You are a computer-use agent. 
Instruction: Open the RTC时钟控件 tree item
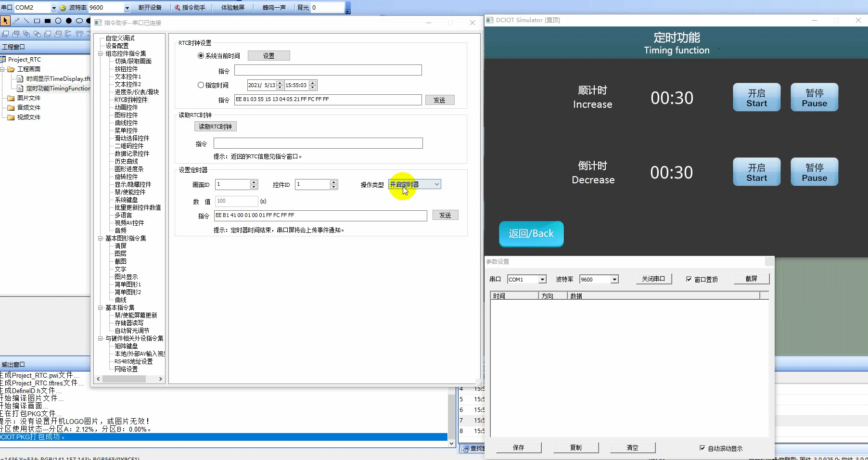131,100
